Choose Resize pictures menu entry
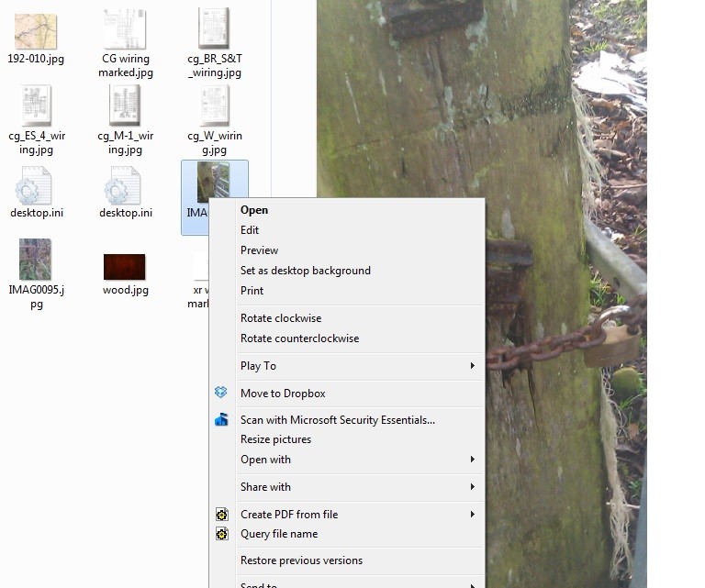 click(275, 439)
